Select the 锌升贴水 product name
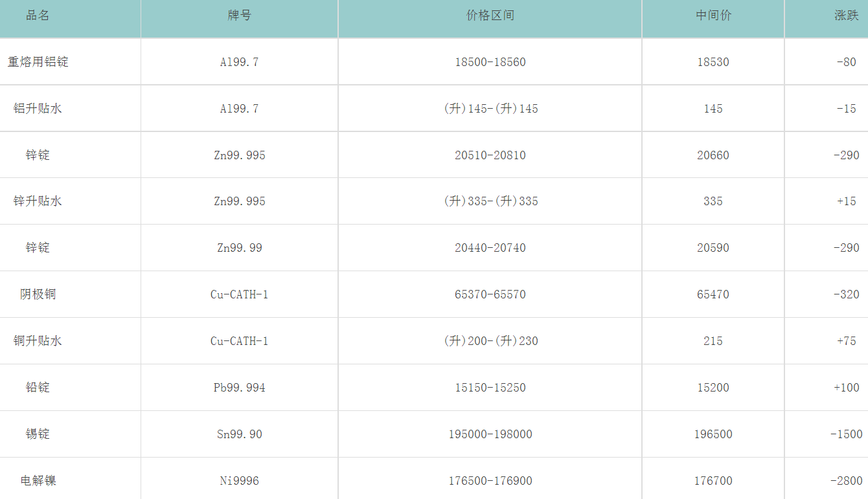The width and height of the screenshot is (868, 499). (x=38, y=201)
